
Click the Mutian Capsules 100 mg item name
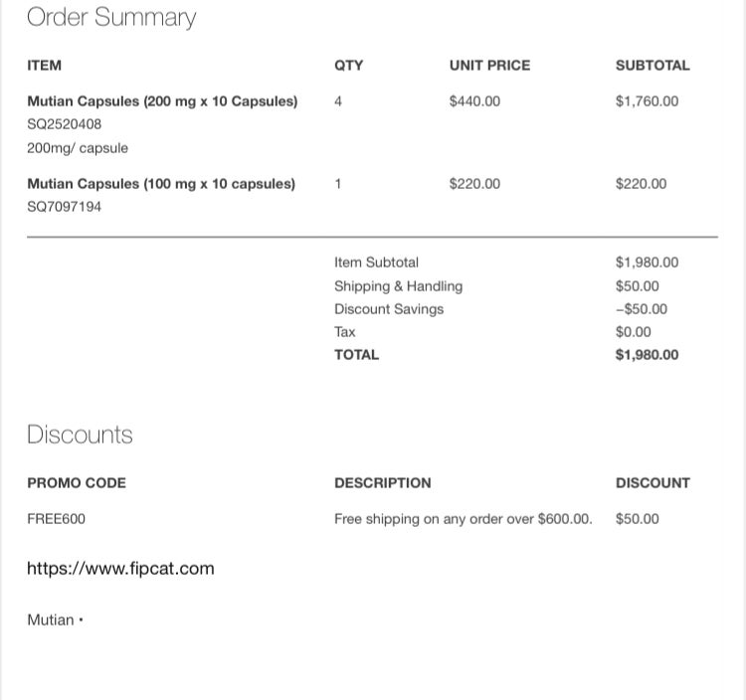click(x=161, y=184)
